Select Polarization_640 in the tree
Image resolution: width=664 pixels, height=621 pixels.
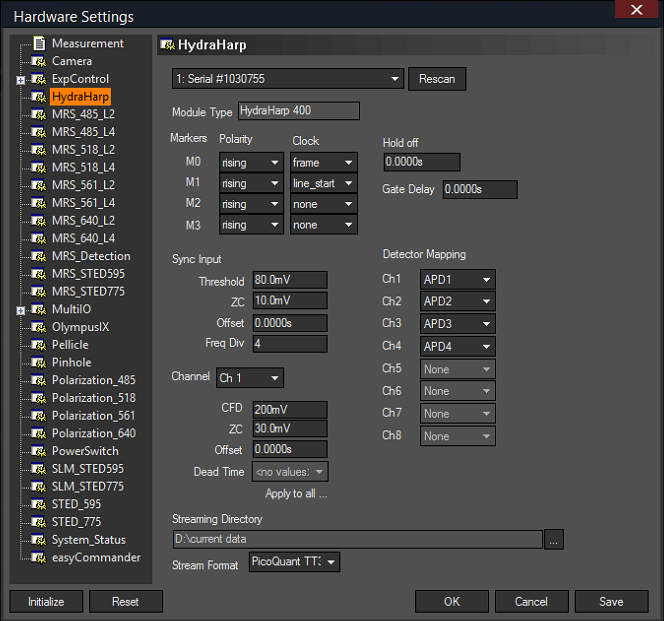(94, 434)
